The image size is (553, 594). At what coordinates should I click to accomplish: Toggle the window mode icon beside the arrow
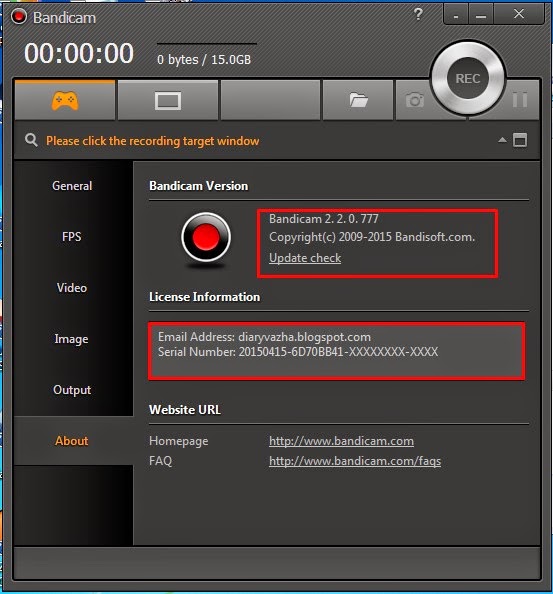pyautogui.click(x=520, y=140)
